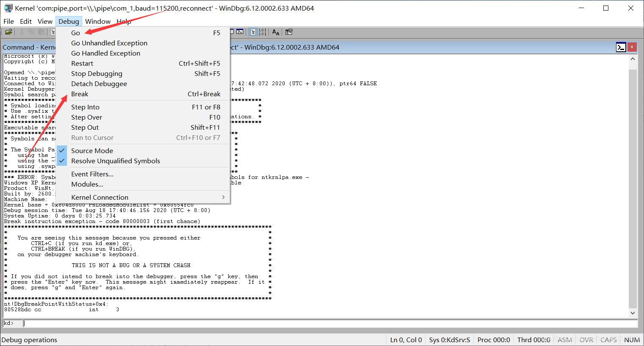Screen dimensions: 644x346
Task: Toggle Resolve Unqualified Symbols checked item
Action: (143, 161)
